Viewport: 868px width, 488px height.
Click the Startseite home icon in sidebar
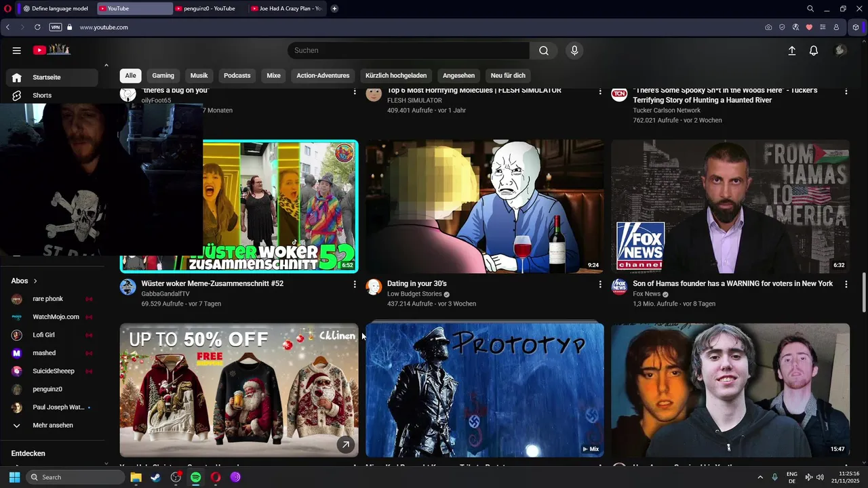click(17, 77)
